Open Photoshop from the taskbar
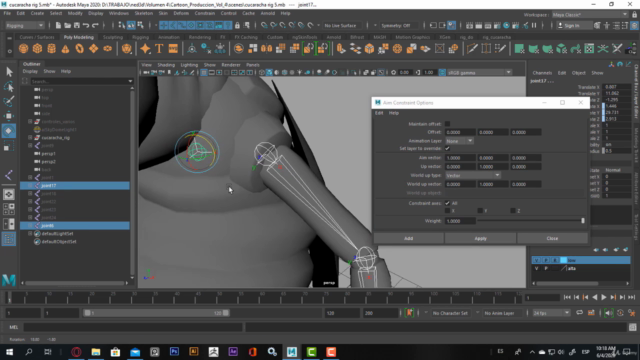The height and width of the screenshot is (360, 640). click(174, 351)
